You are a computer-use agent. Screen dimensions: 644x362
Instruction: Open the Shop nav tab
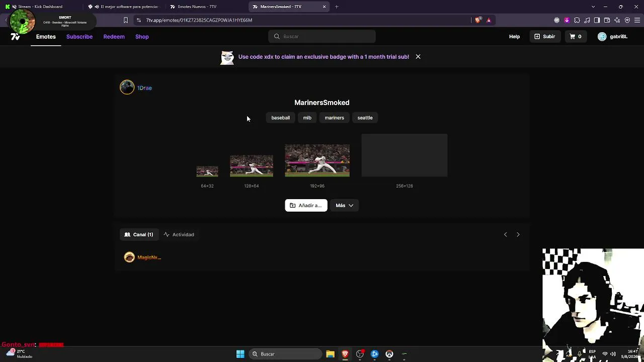pyautogui.click(x=142, y=37)
